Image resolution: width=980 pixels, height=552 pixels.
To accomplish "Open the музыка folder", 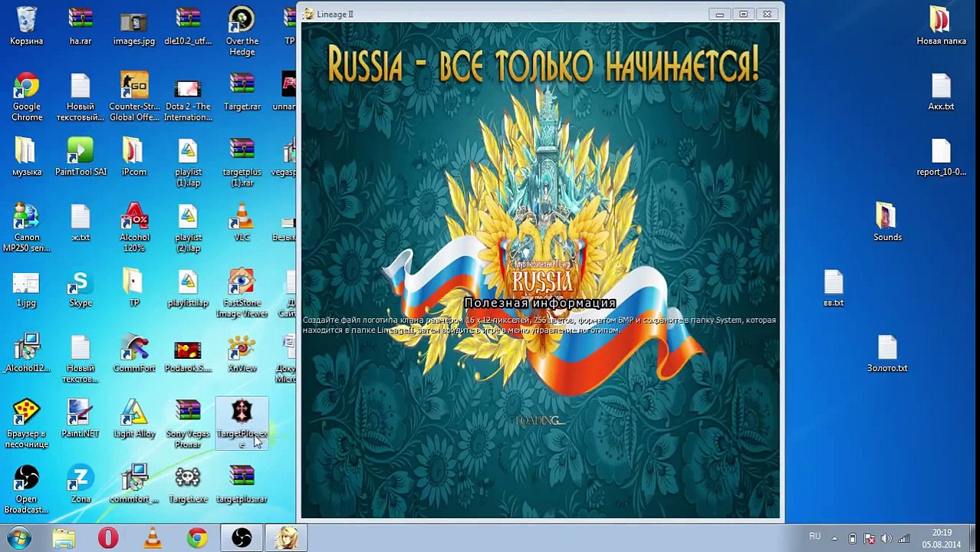I will pyautogui.click(x=26, y=156).
